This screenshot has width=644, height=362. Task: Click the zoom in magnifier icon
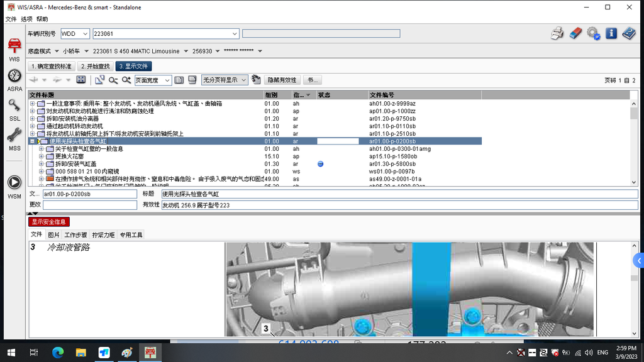126,80
